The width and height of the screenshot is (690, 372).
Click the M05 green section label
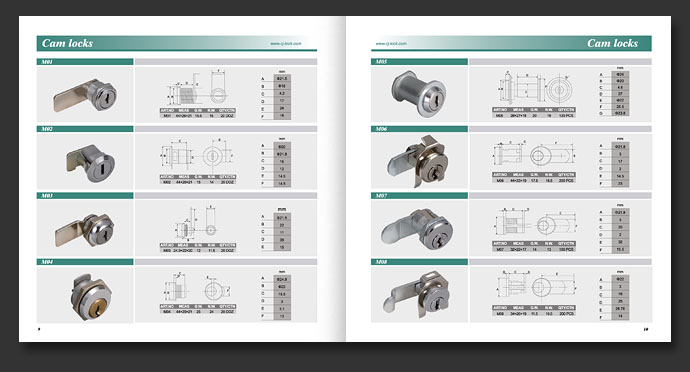(x=419, y=62)
